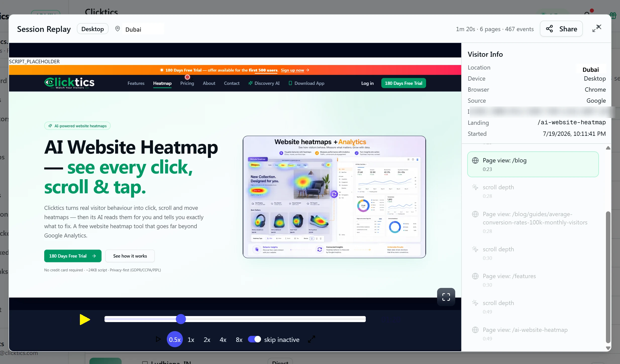Collapse the session replay modal icon

(x=597, y=28)
